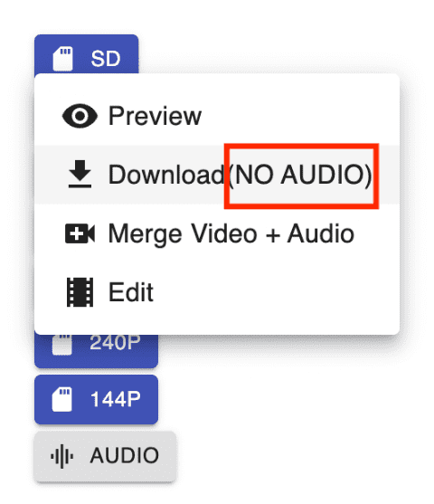The image size is (434, 504).
Task: Open the 240P quality option label
Action: pyautogui.click(x=115, y=343)
